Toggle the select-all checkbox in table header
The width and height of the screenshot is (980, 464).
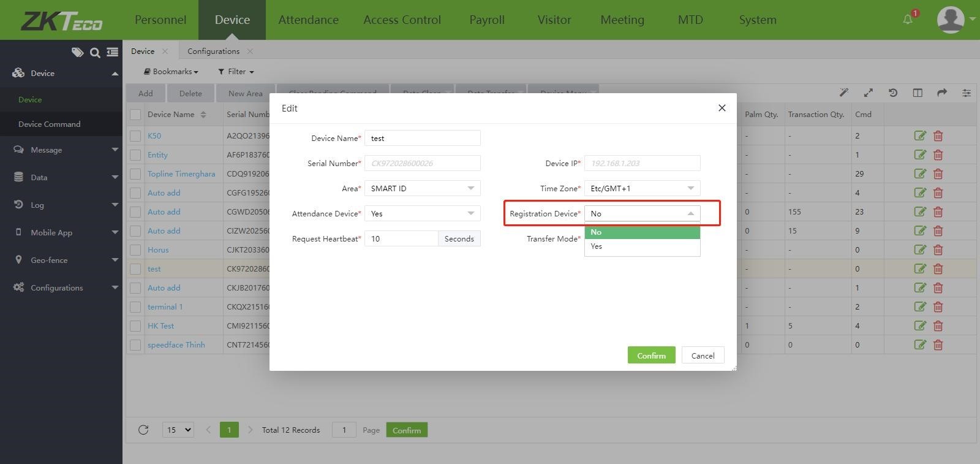(x=135, y=115)
